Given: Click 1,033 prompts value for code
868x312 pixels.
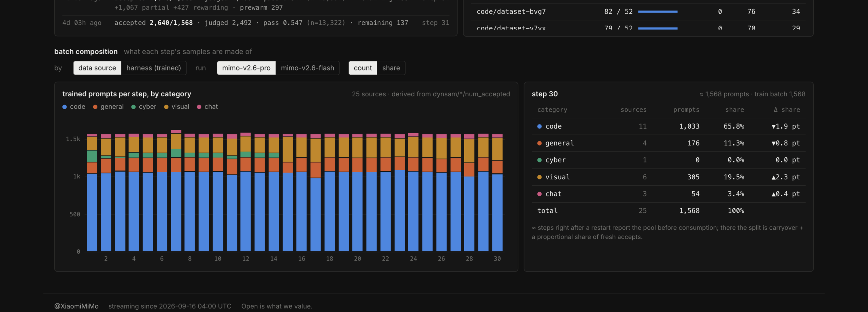Looking at the screenshot, I should [x=689, y=126].
